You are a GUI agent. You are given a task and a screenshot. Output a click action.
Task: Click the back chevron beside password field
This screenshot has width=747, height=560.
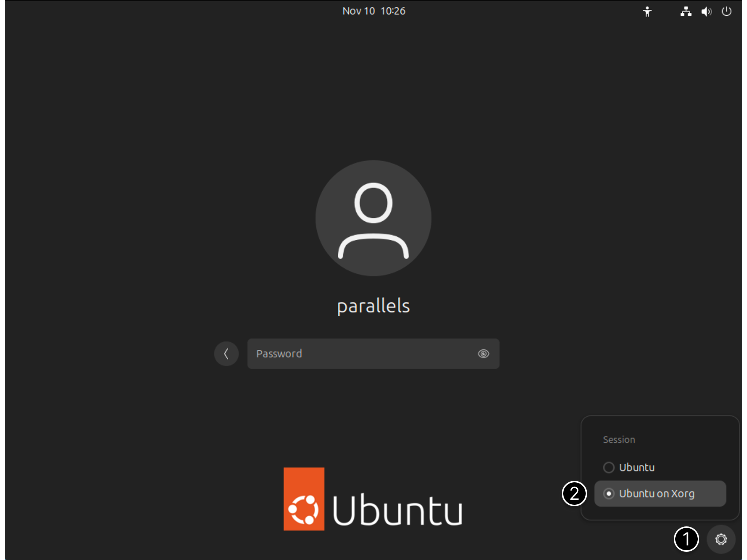[x=226, y=354]
